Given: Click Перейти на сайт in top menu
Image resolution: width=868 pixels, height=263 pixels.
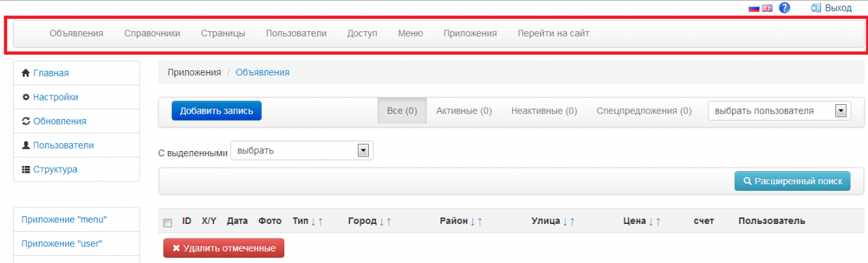Looking at the screenshot, I should [x=553, y=33].
